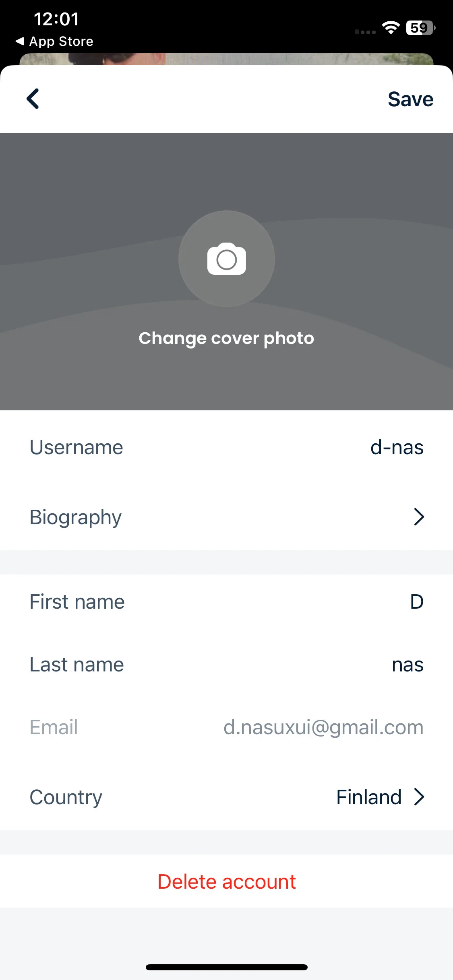453x980 pixels.
Task: Tap the Wi-Fi status icon
Action: (x=391, y=27)
